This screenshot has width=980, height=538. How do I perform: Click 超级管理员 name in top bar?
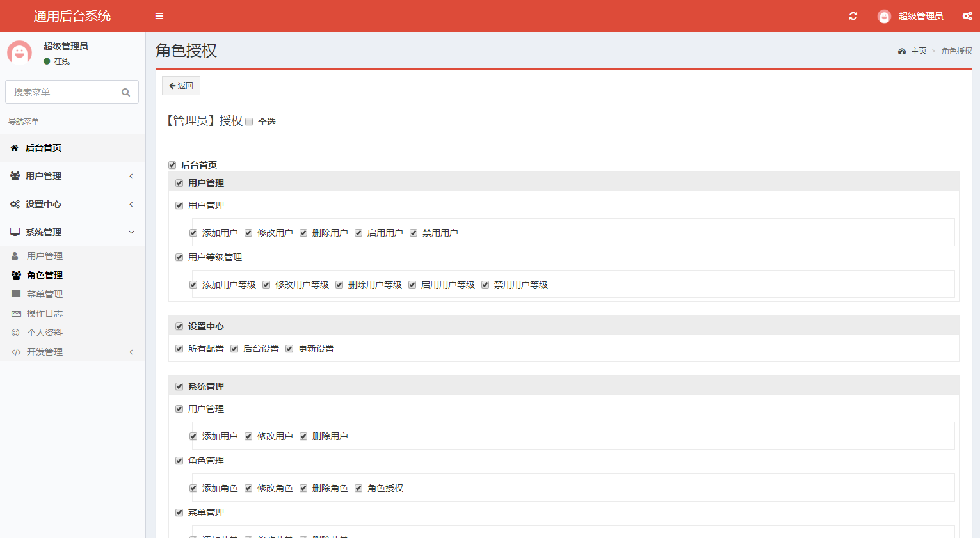(920, 16)
